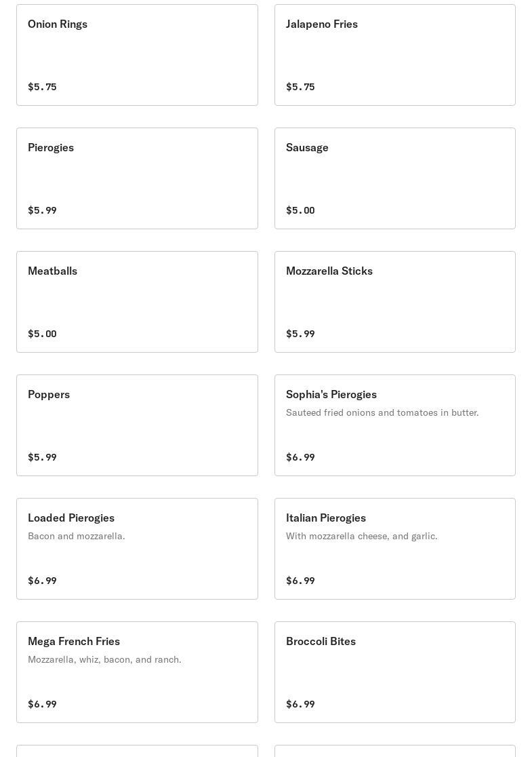Click 'Bacon and mozzarella' description text
Screen dimensions: 532x757
point(77,536)
